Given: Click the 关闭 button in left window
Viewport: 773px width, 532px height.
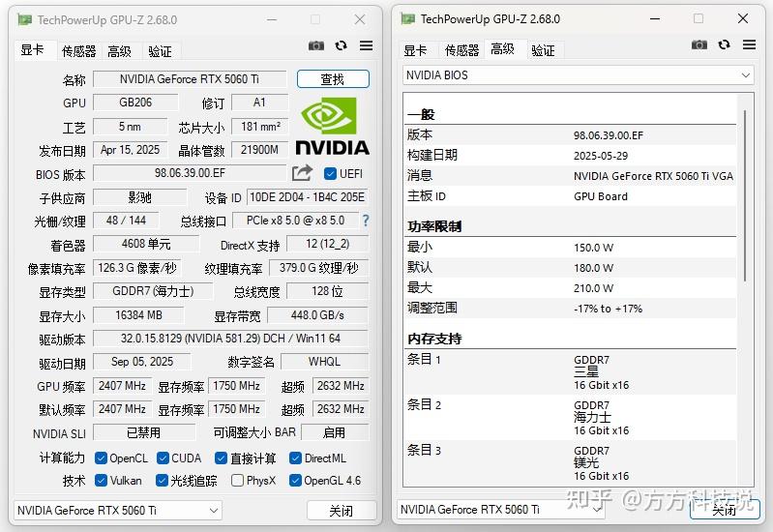Looking at the screenshot, I should pyautogui.click(x=342, y=511).
